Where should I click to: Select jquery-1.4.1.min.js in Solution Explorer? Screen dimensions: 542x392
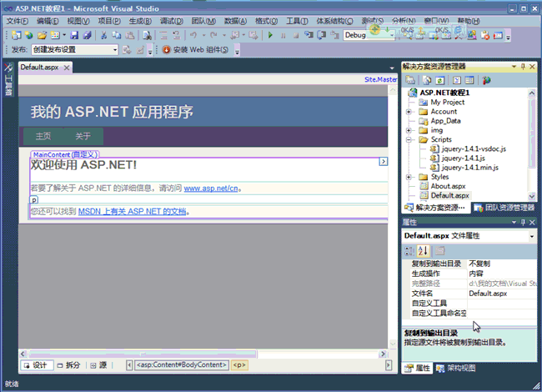470,168
